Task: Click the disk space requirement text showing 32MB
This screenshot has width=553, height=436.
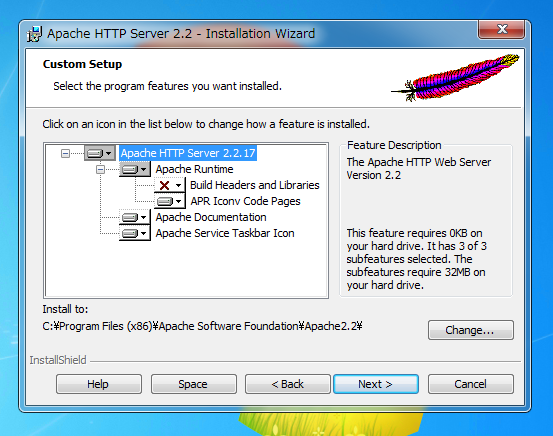Action: (417, 259)
